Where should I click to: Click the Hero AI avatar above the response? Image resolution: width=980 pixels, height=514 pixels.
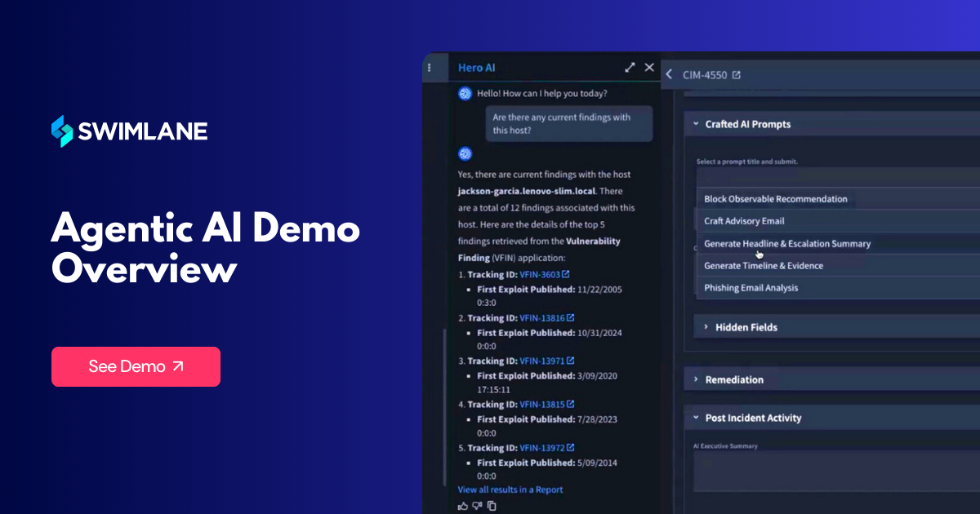(x=465, y=153)
